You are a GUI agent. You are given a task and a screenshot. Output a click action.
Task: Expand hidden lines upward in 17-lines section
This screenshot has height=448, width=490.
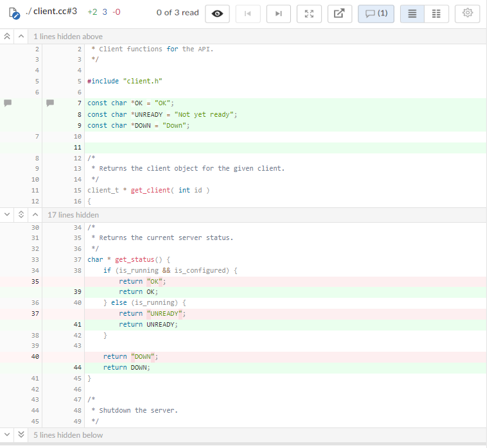click(35, 214)
